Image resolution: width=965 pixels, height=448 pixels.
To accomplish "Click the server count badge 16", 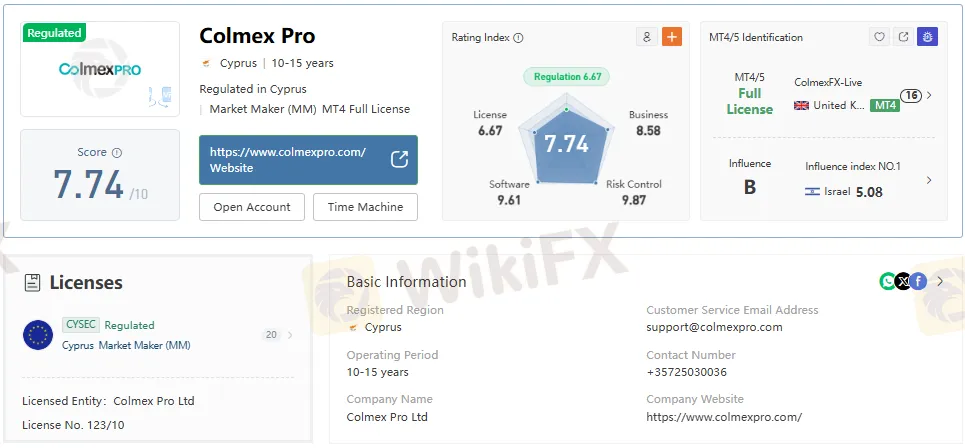I will pos(911,95).
